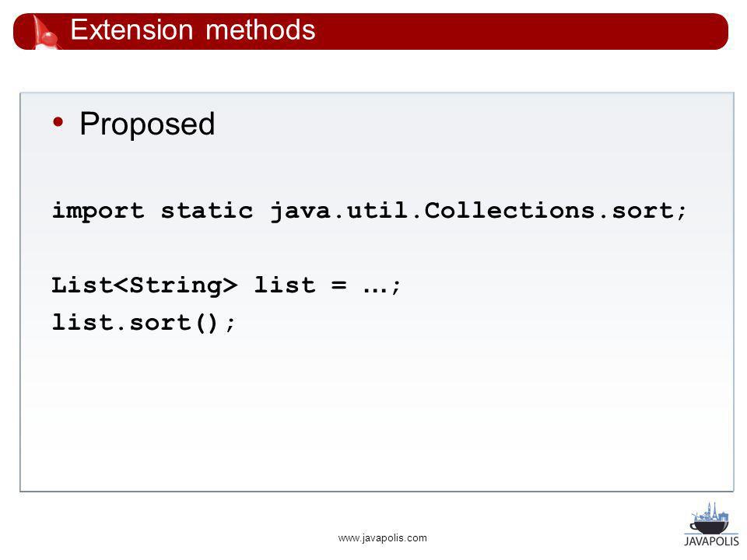The width and height of the screenshot is (747, 560).
Task: Open the www.javapolis.com link
Action: pyautogui.click(x=383, y=538)
